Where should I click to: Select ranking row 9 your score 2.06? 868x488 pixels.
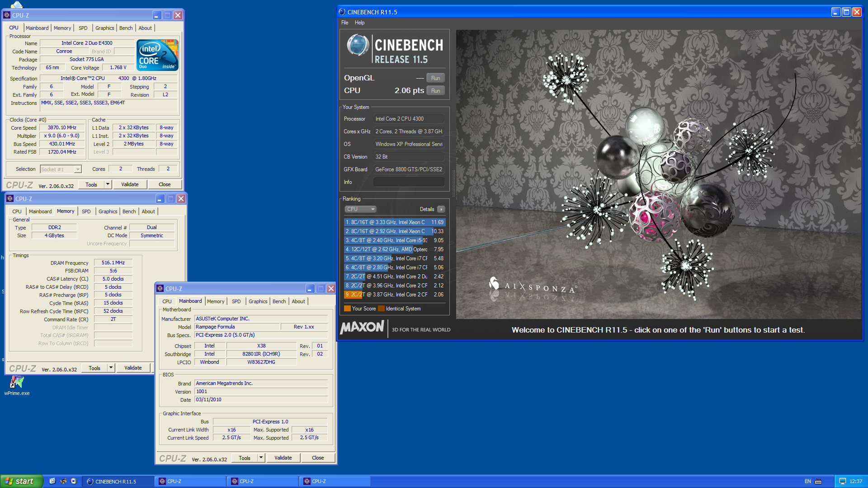click(x=394, y=295)
